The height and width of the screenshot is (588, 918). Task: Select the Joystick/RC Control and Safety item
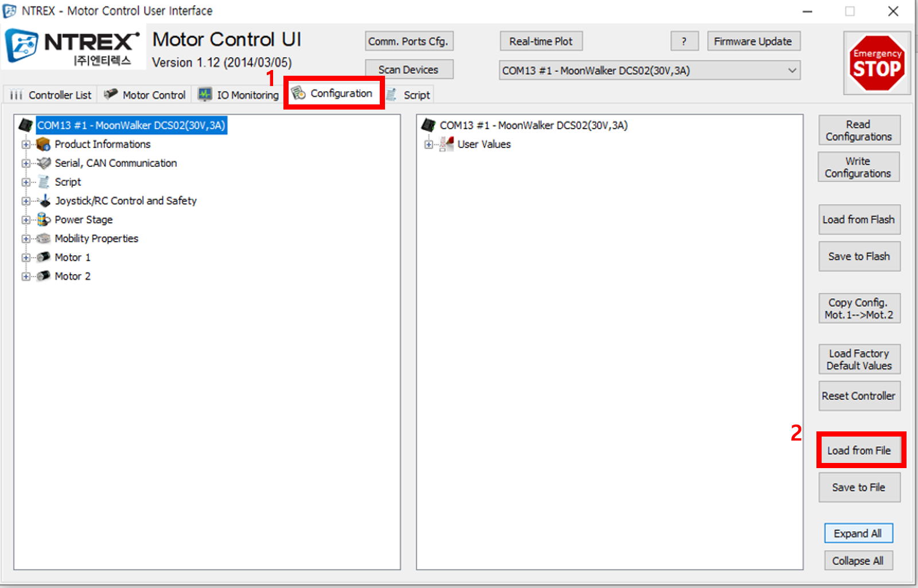click(x=126, y=201)
